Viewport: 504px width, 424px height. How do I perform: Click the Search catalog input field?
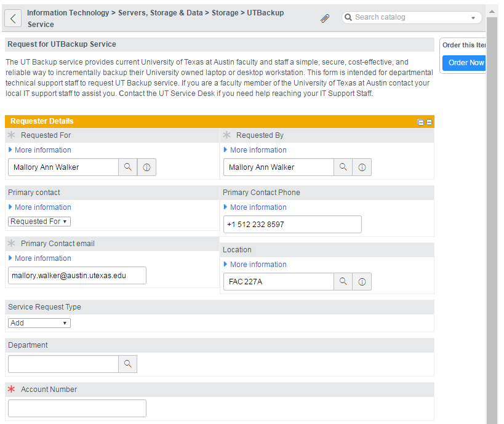pos(412,17)
